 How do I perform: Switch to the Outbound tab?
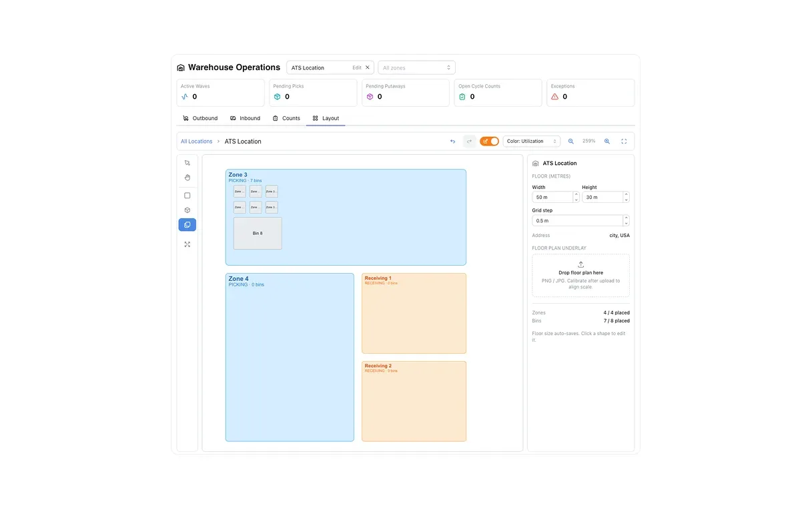[200, 118]
